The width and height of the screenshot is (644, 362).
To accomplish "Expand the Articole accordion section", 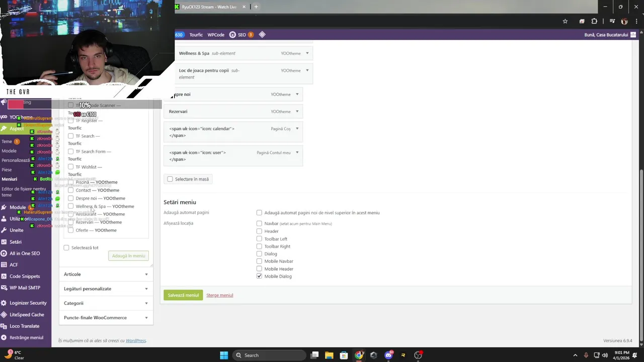I will [x=106, y=275].
